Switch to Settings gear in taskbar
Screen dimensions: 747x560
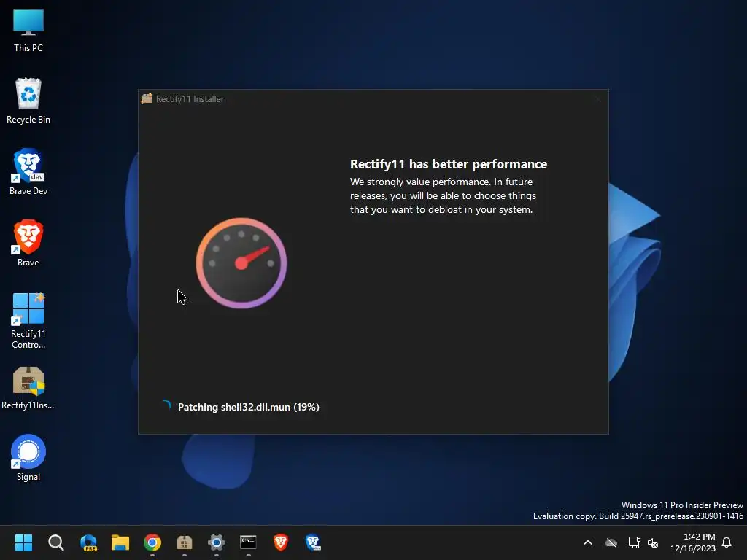tap(216, 542)
